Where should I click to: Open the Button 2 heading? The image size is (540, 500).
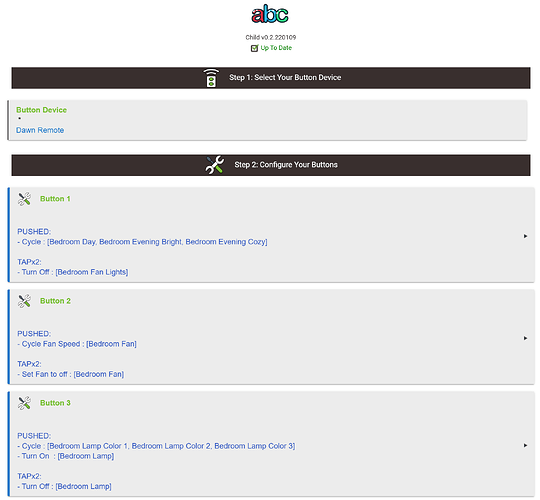click(x=55, y=301)
